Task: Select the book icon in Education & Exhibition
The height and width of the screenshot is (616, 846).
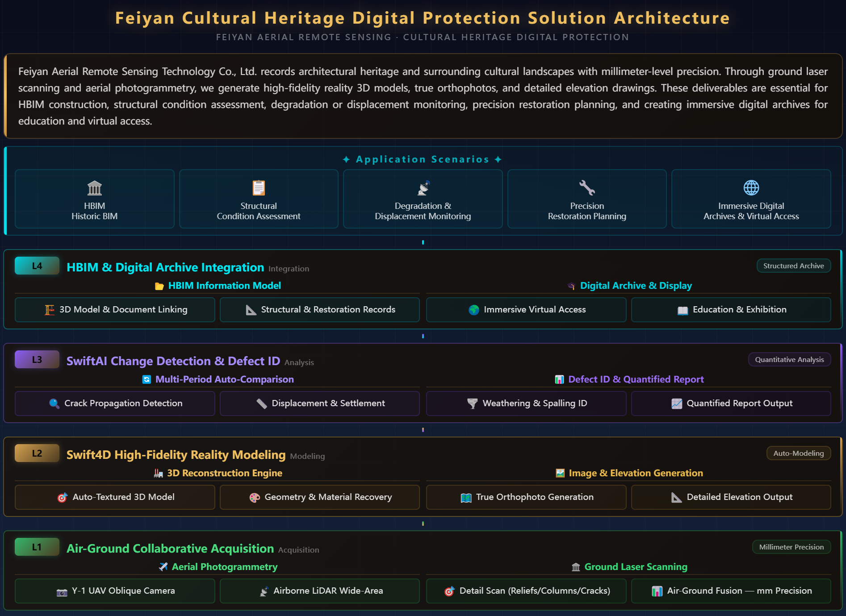Action: tap(683, 310)
